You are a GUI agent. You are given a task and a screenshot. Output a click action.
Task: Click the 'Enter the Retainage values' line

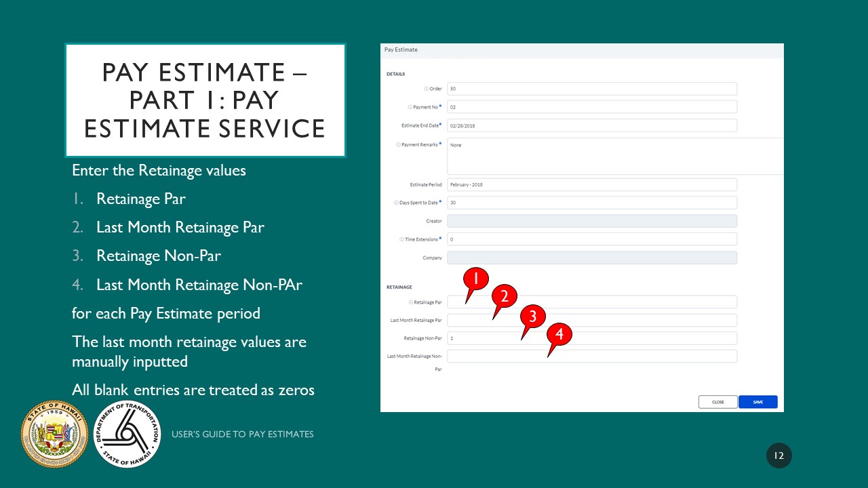point(159,170)
